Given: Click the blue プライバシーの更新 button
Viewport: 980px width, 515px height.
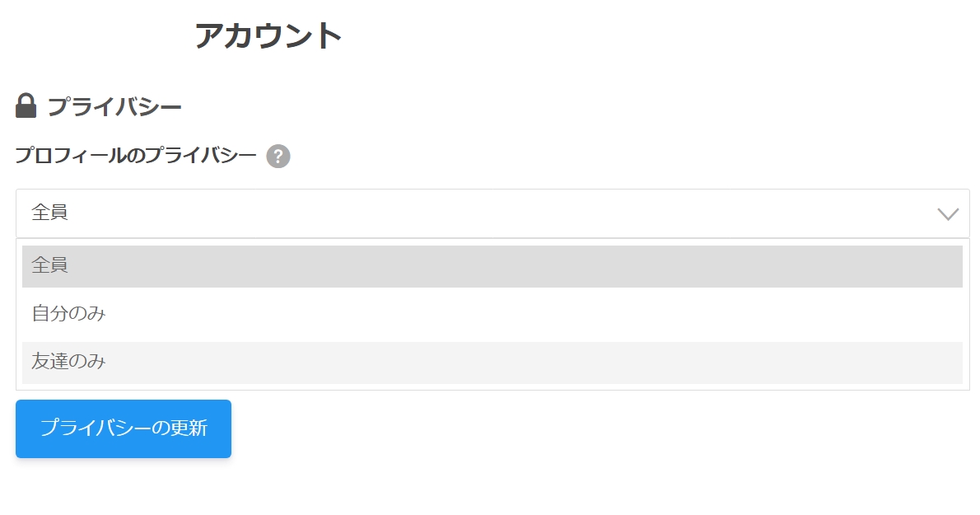Looking at the screenshot, I should (x=124, y=428).
